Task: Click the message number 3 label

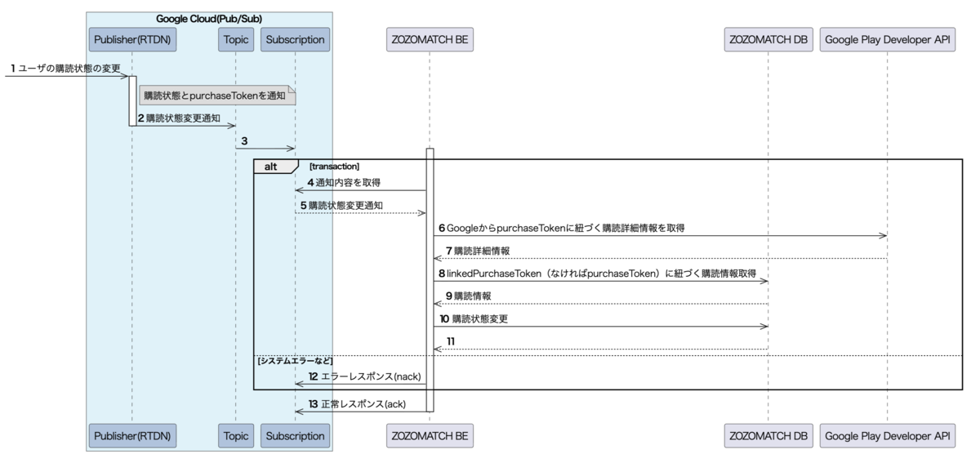Action: tap(244, 141)
